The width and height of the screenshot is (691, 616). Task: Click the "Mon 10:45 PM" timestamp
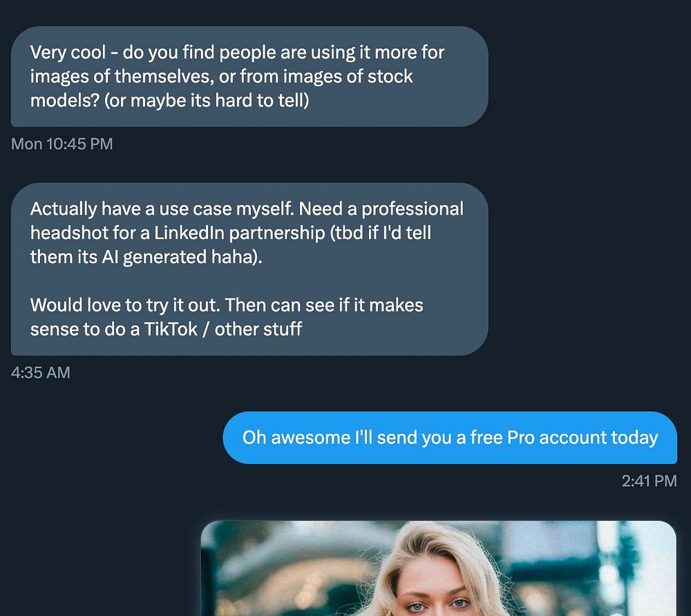pos(62,144)
